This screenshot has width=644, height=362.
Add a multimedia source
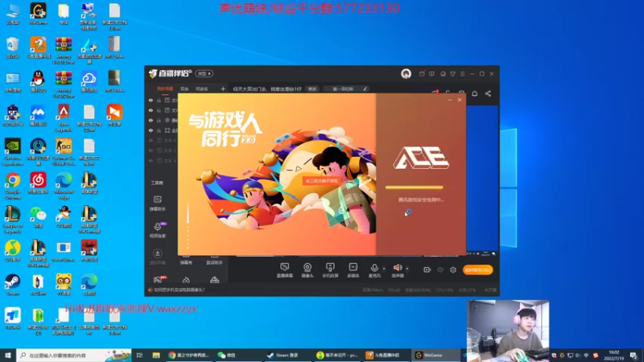353,270
